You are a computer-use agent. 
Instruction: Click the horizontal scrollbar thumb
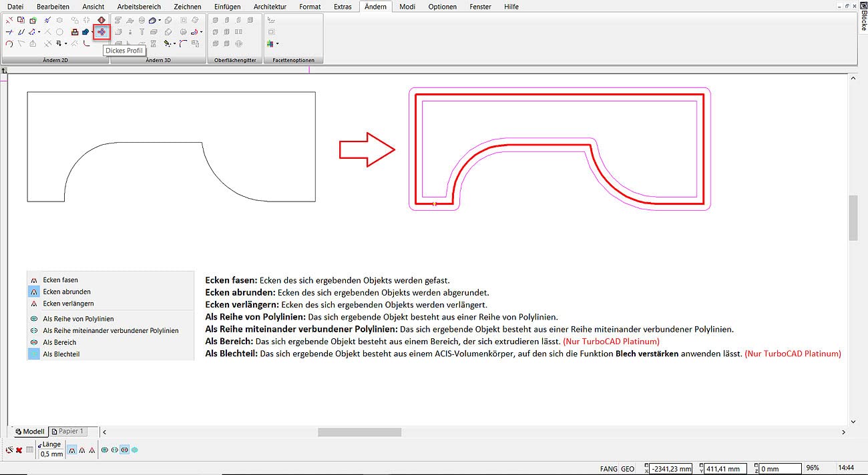click(359, 432)
